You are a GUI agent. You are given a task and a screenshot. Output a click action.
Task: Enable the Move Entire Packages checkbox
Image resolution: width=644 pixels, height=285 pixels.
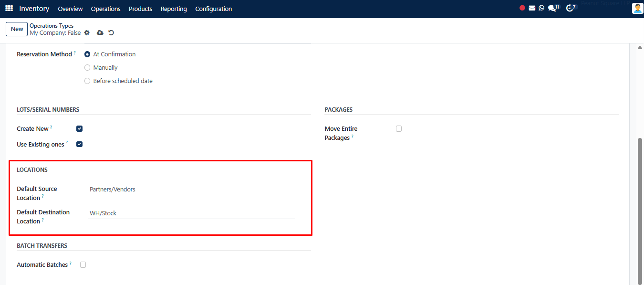(x=399, y=129)
